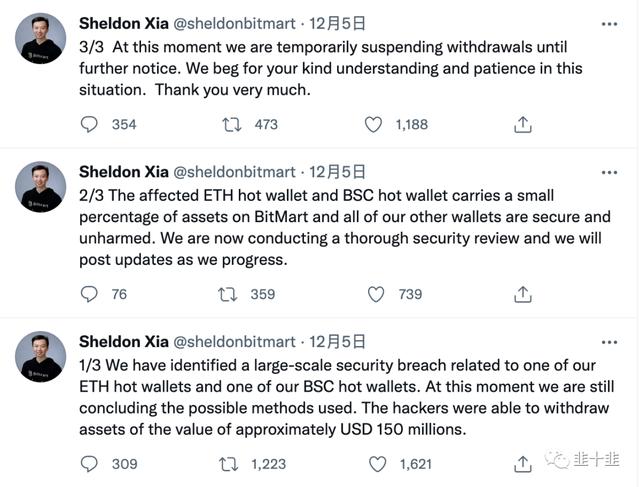Reply to the 3/3 withdrawals suspension tweet
Viewport: 640px width, 487px height.
coord(89,124)
